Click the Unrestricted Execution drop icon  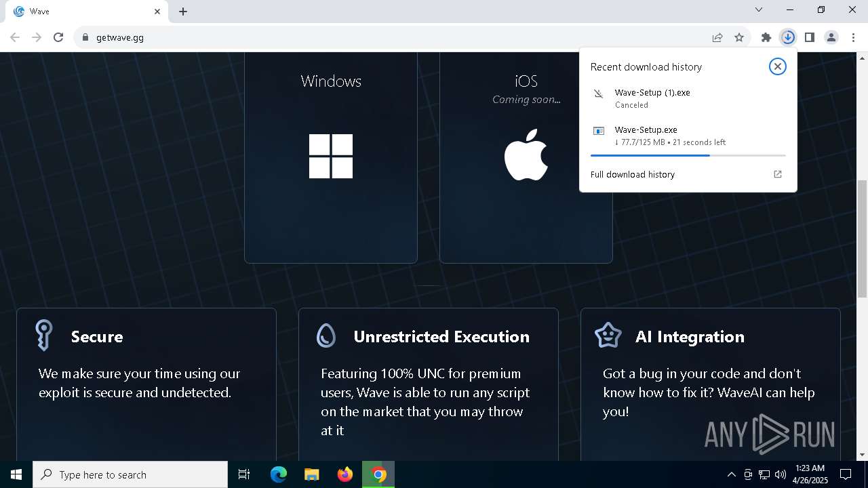pyautogui.click(x=326, y=335)
